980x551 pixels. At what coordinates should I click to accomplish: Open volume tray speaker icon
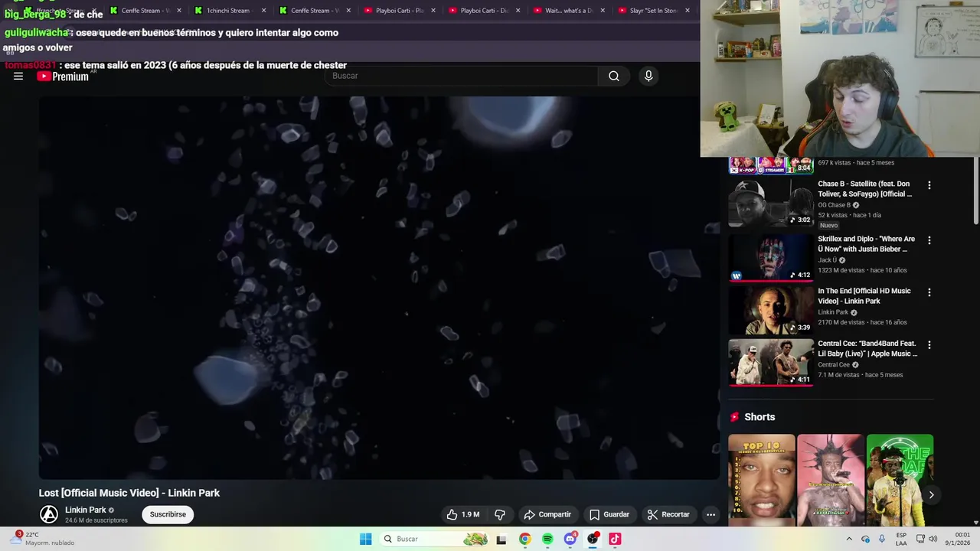933,539
